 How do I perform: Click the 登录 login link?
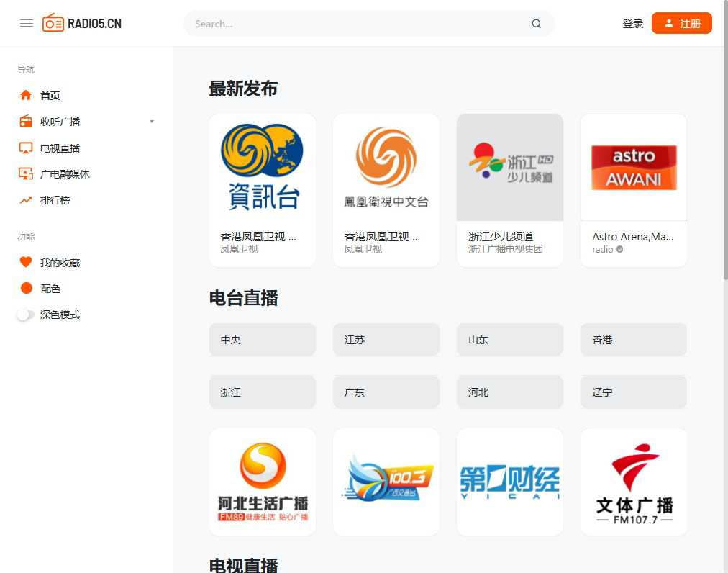click(x=632, y=22)
